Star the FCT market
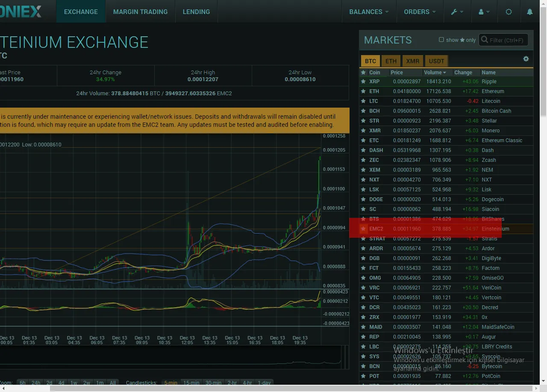This screenshot has height=392, width=547. [363, 268]
